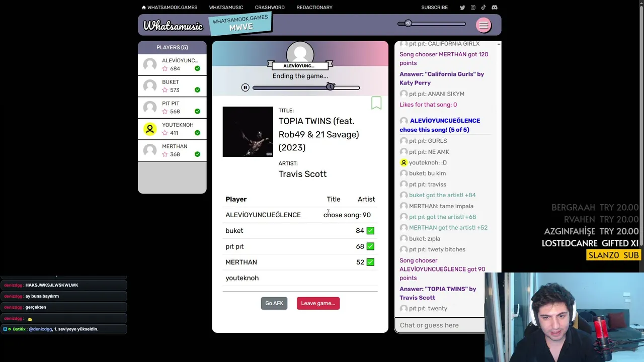This screenshot has width=644, height=362.
Task: Click the Whatsamusic logo
Action: tap(173, 26)
